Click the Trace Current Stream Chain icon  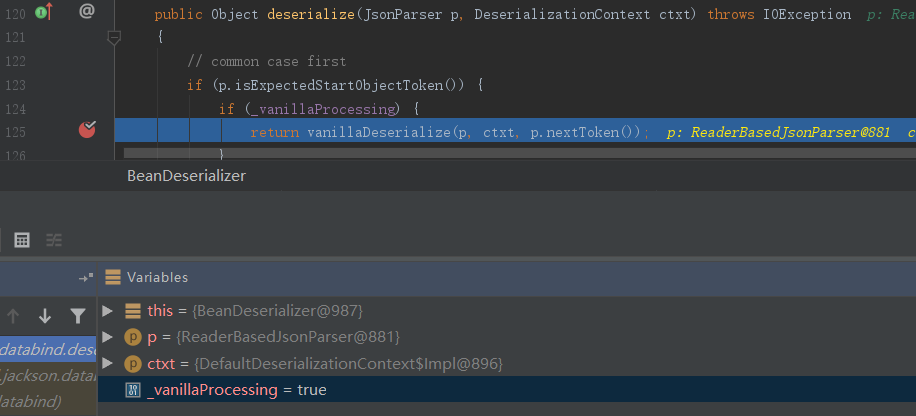[54, 240]
